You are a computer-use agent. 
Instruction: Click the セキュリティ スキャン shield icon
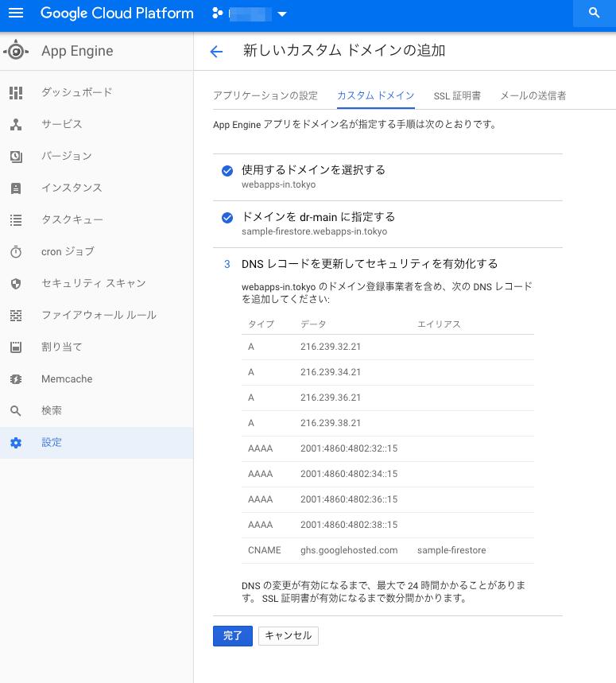(x=16, y=284)
